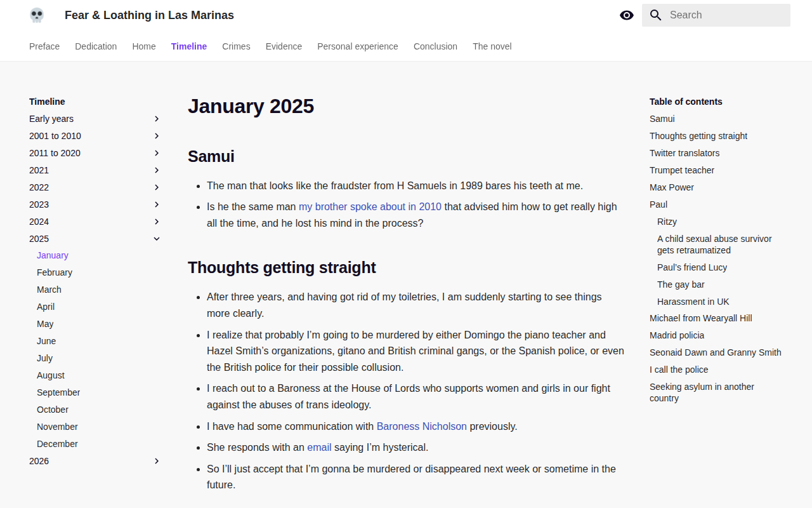Expand the 2001 to 2010 chevron
Screen dimensions: 812x508
click(157, 136)
